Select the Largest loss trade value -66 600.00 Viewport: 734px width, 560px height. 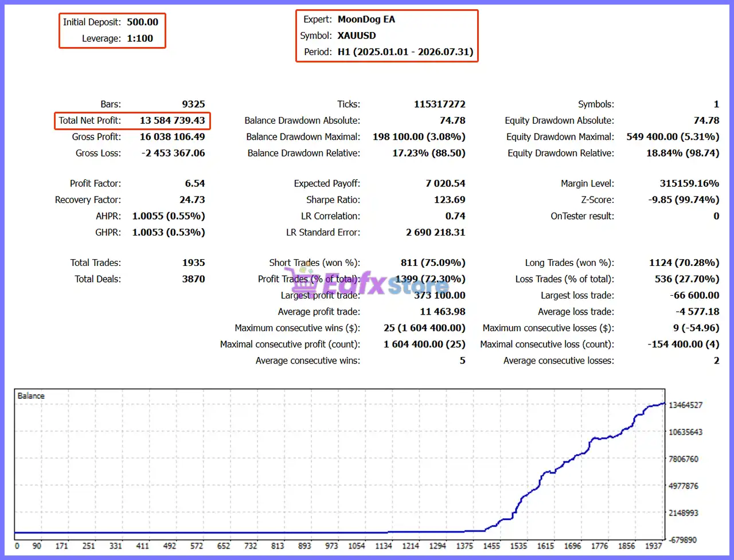pos(694,295)
